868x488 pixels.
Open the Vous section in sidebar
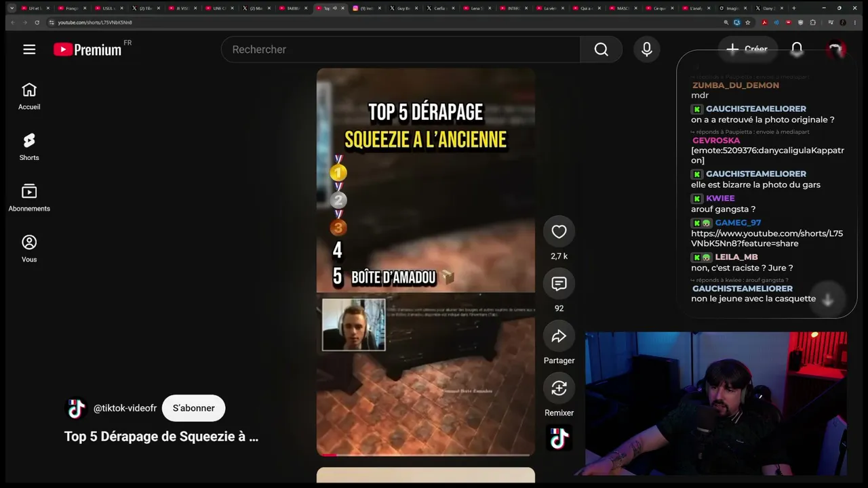coord(29,249)
